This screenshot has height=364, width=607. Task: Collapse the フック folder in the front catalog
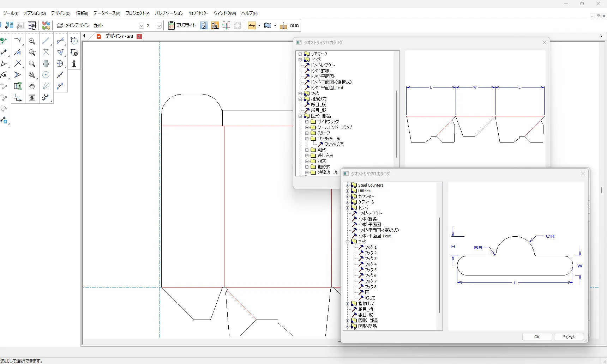click(x=348, y=242)
